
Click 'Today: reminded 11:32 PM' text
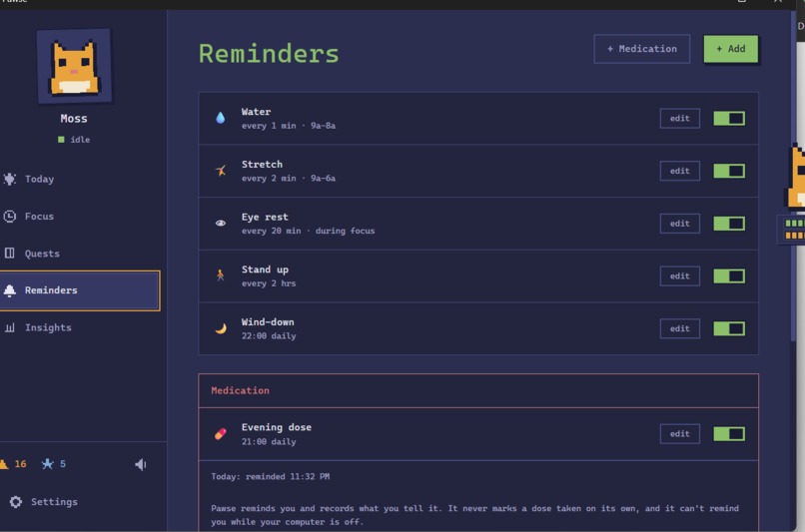[270, 476]
